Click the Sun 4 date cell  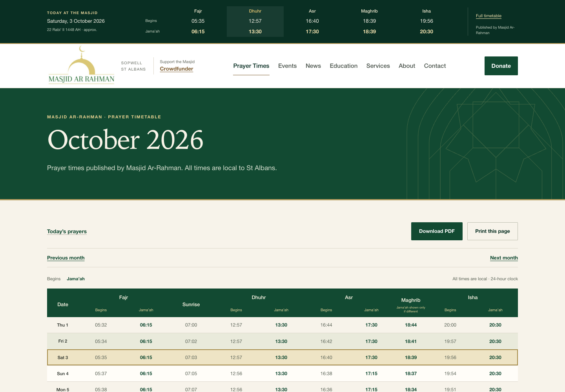(63, 374)
